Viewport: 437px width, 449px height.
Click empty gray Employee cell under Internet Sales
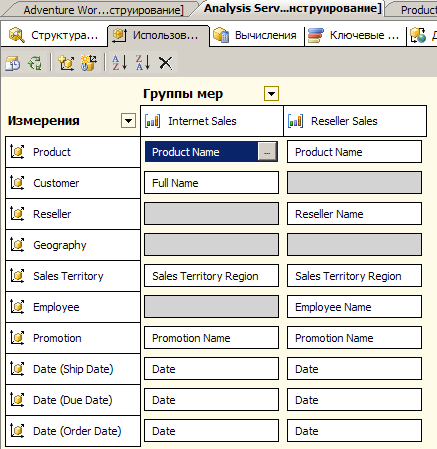[211, 307]
